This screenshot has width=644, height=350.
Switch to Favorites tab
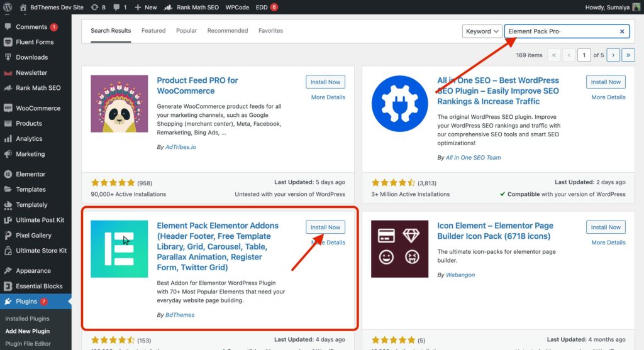[270, 30]
